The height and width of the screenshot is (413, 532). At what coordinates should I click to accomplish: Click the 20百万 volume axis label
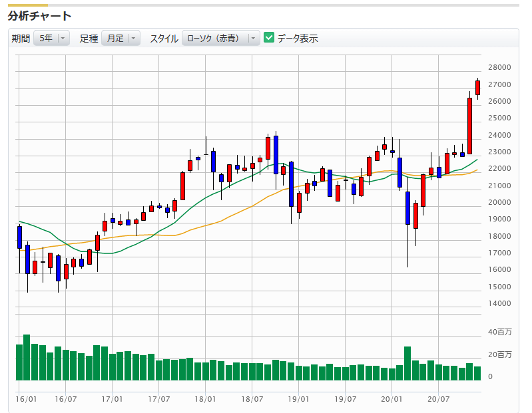tap(499, 354)
